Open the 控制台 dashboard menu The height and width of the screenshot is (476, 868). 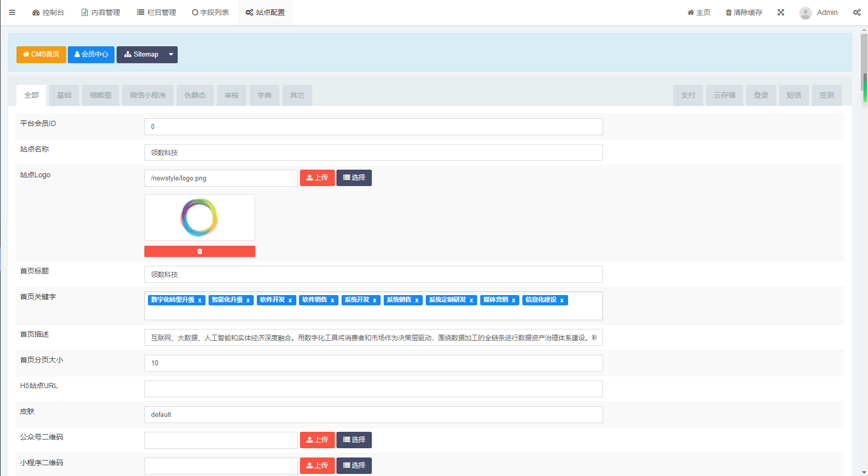pos(48,12)
